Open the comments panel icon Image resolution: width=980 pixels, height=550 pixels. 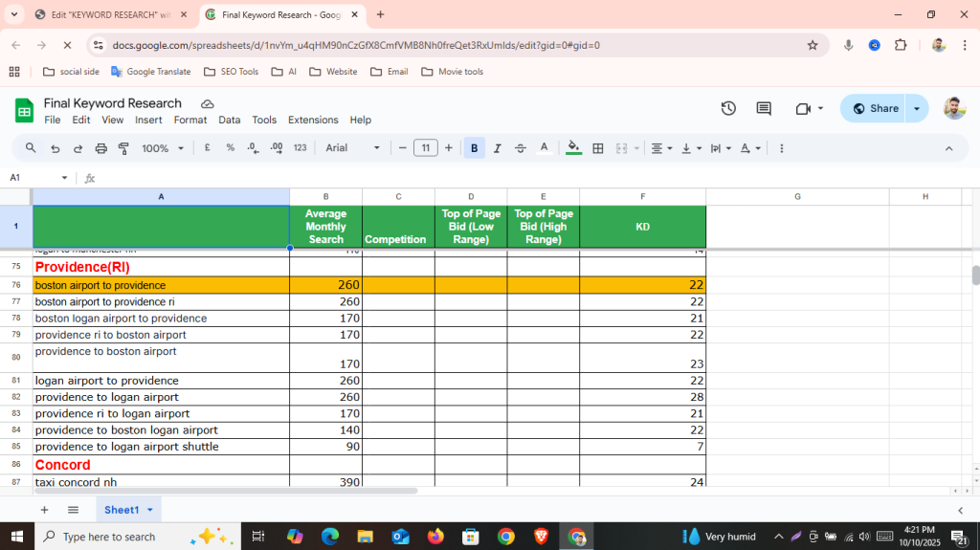[x=764, y=109]
